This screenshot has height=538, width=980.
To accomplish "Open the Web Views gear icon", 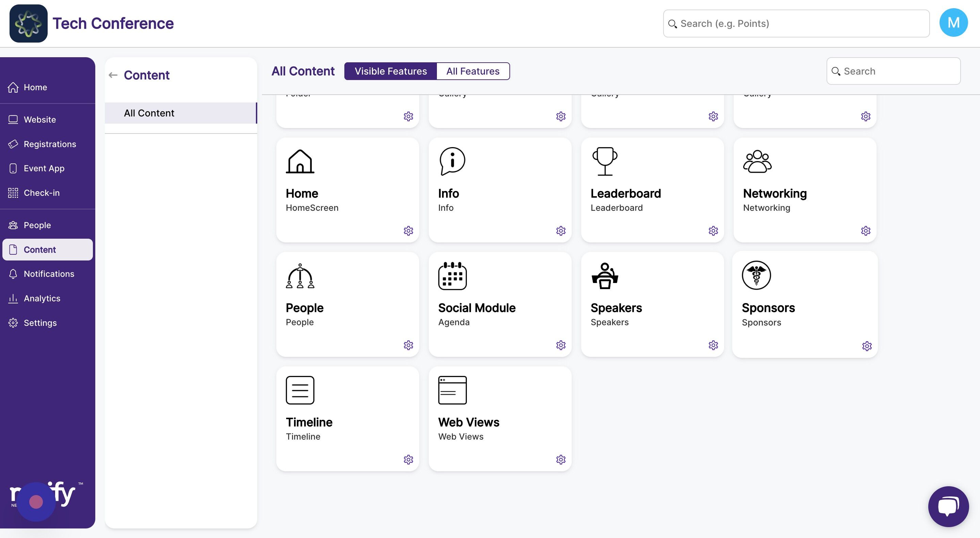I will (561, 460).
